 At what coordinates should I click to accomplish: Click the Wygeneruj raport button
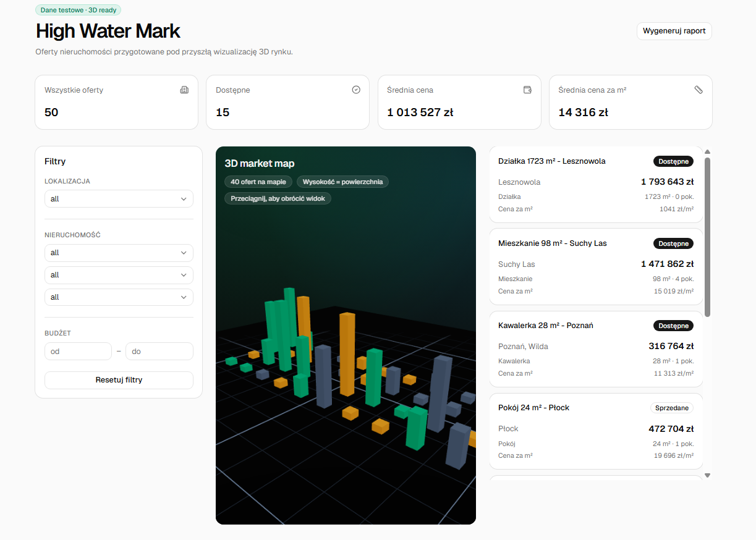674,31
